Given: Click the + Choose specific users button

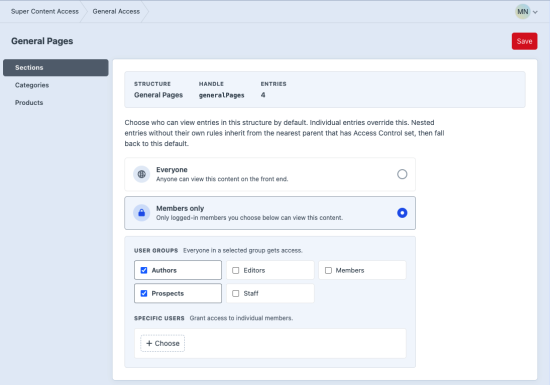Looking at the screenshot, I should click(163, 343).
